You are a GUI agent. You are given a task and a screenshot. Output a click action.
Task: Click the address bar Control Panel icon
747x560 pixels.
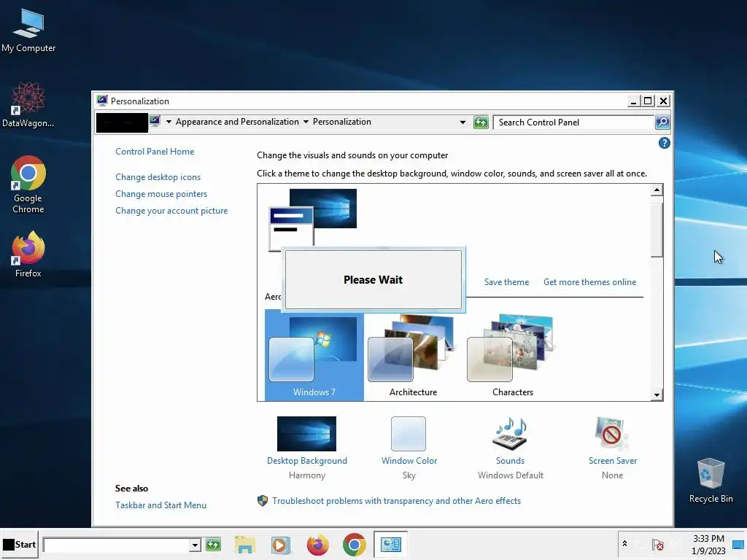[155, 121]
